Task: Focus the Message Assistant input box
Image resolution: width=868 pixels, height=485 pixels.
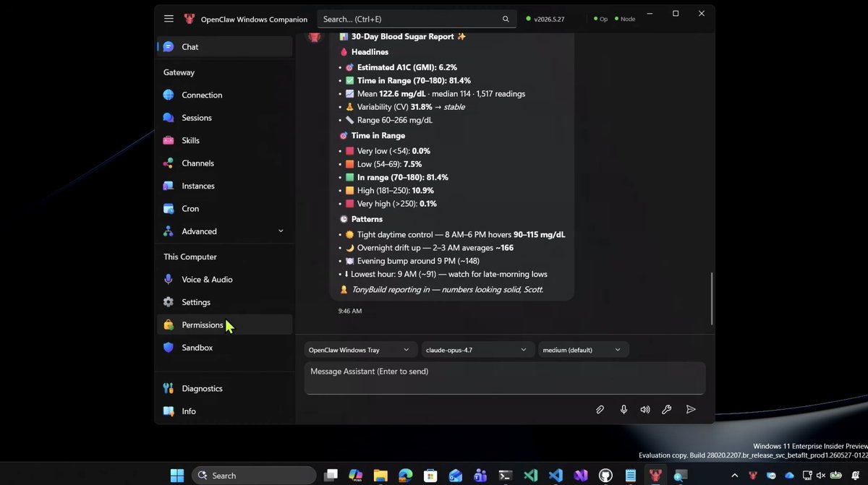Action: (x=504, y=378)
